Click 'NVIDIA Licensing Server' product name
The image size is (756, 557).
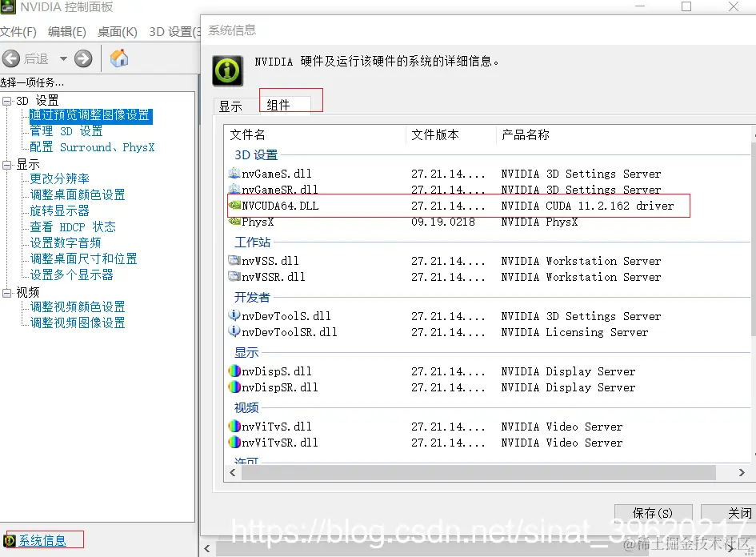click(x=574, y=332)
